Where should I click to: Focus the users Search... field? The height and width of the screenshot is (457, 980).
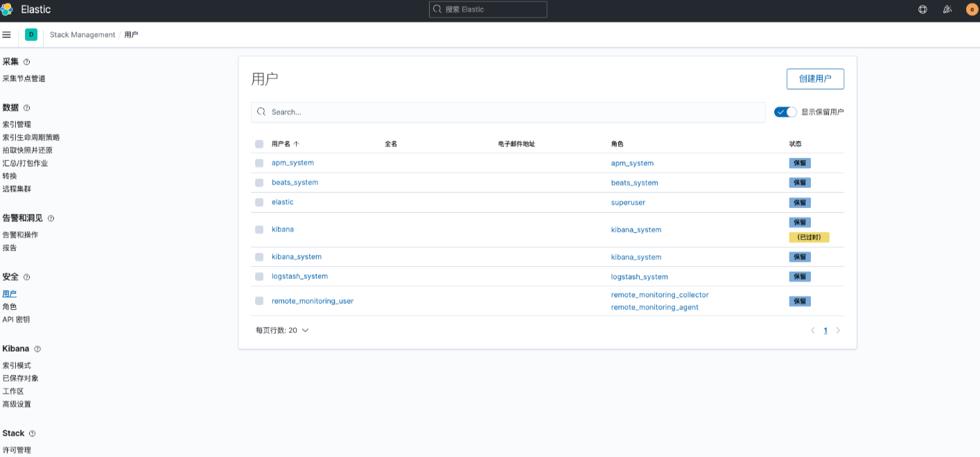[508, 112]
